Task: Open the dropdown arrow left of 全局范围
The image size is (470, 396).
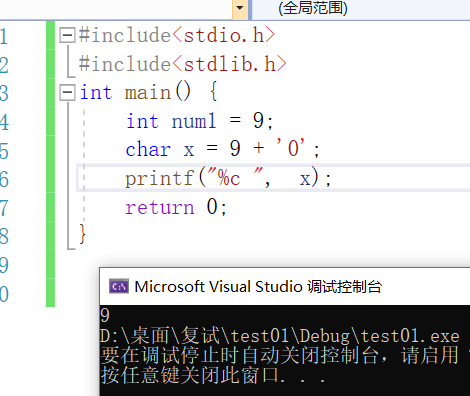Action: (x=240, y=8)
